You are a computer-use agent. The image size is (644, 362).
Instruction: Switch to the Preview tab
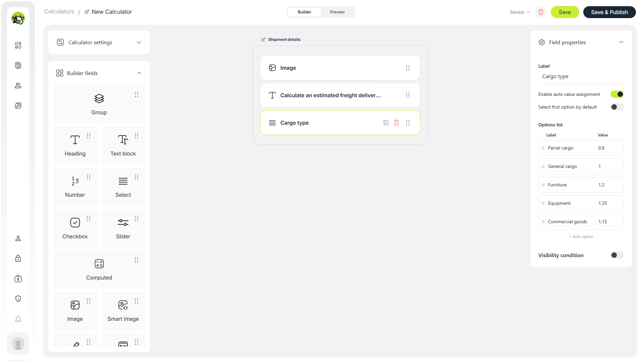pyautogui.click(x=337, y=12)
